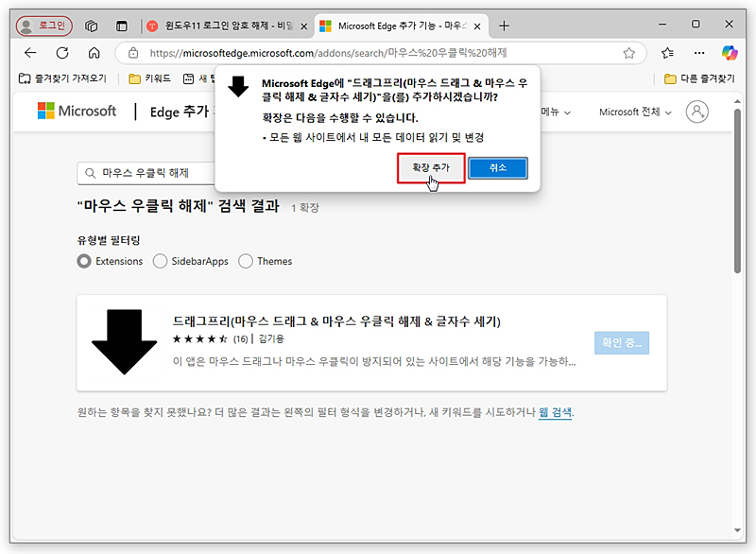The height and width of the screenshot is (554, 756).
Task: Go back with the back arrow
Action: point(30,53)
